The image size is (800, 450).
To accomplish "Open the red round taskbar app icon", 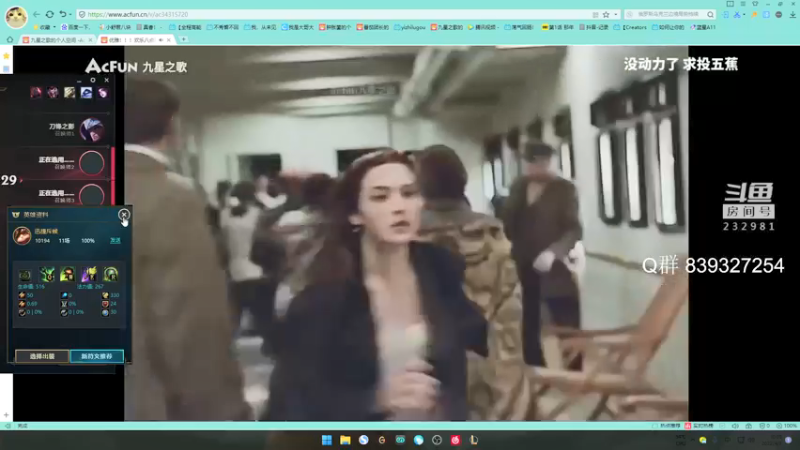I will click(x=456, y=440).
